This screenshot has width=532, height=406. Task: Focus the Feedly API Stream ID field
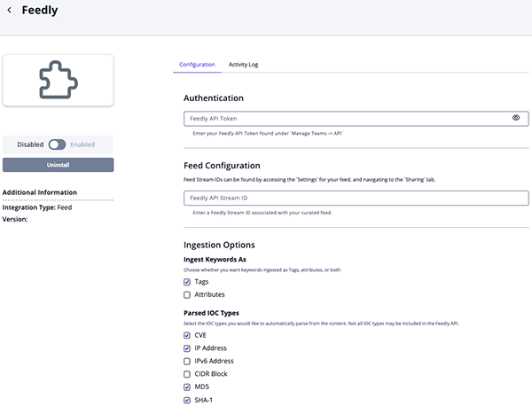(356, 198)
